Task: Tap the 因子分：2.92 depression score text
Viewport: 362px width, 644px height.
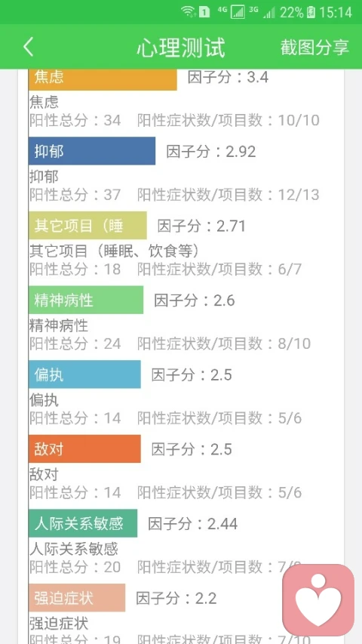Action: (x=211, y=152)
